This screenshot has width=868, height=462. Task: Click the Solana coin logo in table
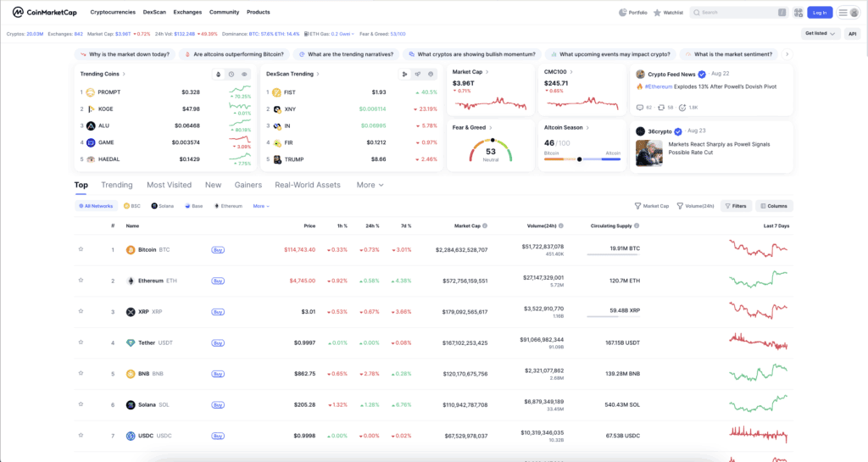pyautogui.click(x=131, y=405)
